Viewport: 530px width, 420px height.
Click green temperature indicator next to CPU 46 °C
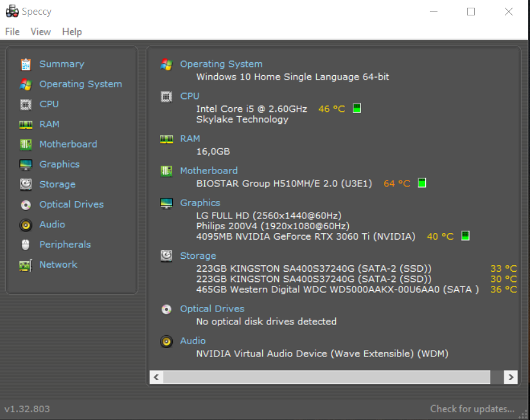[x=357, y=108]
